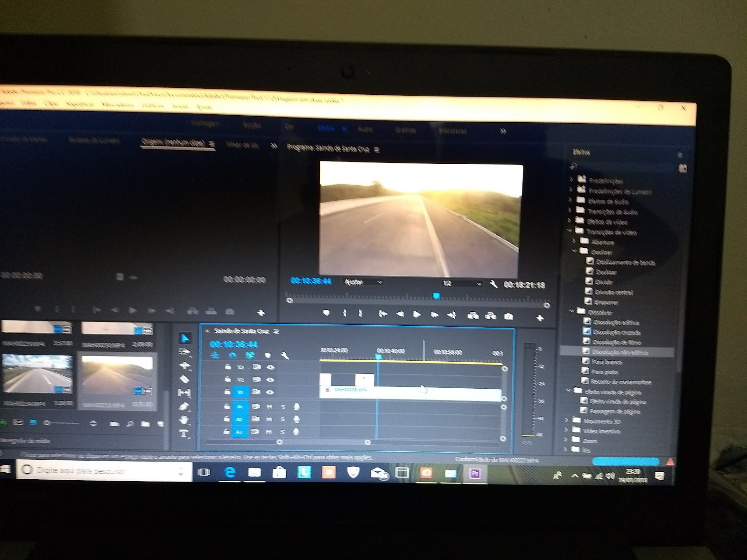Expand the Abertura folder
747x560 pixels.
tap(574, 240)
